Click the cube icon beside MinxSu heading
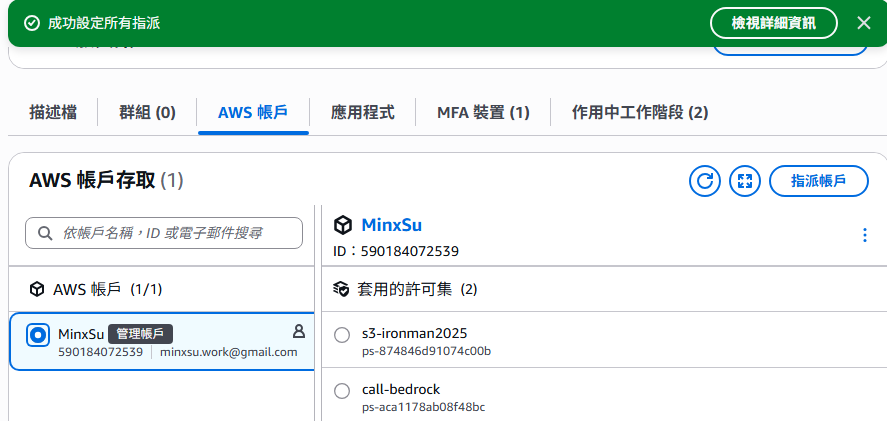This screenshot has height=421, width=887. [x=343, y=225]
